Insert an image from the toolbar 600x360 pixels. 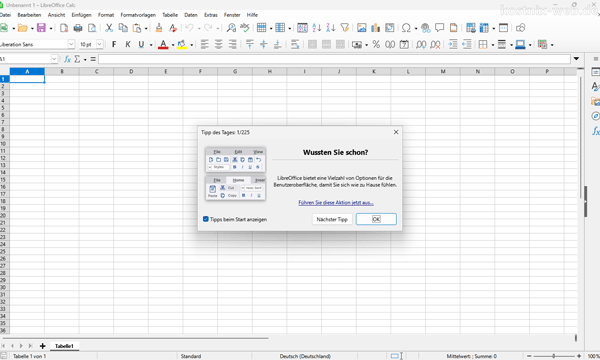click(362, 28)
